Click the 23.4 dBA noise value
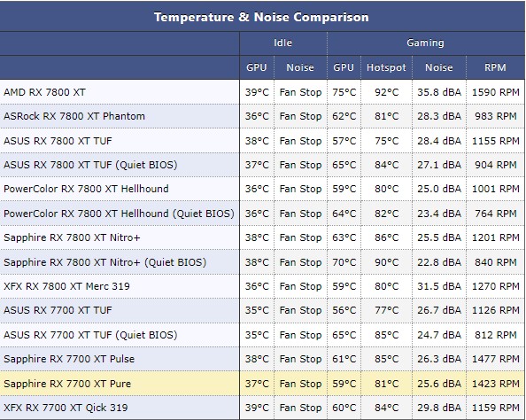The image size is (526, 420). point(439,214)
